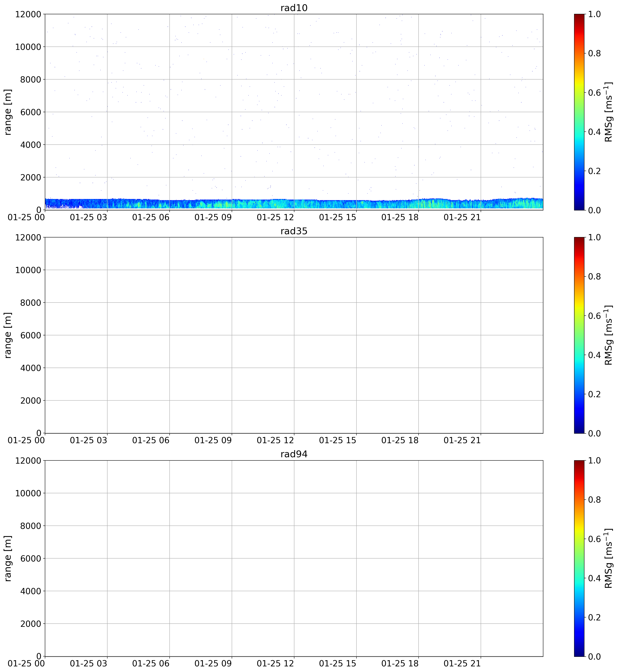Click the 12000 tick on rad35 y-axis
This screenshot has width=618, height=672.
(28, 237)
